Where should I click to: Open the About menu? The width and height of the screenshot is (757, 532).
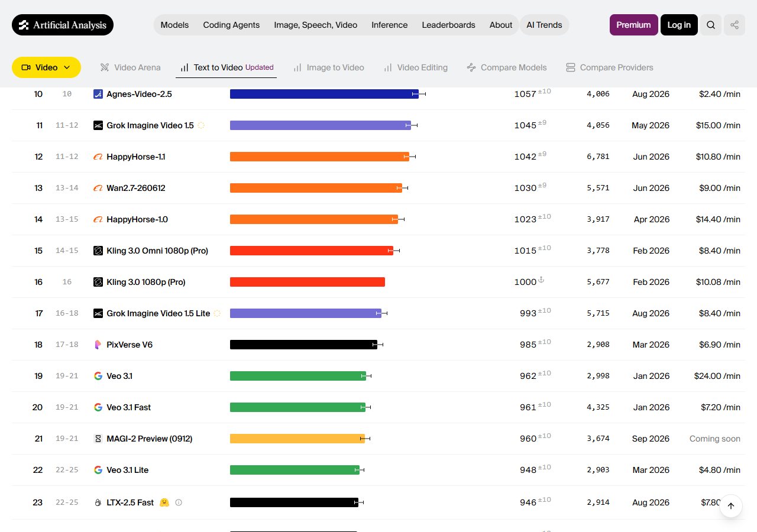(x=501, y=25)
